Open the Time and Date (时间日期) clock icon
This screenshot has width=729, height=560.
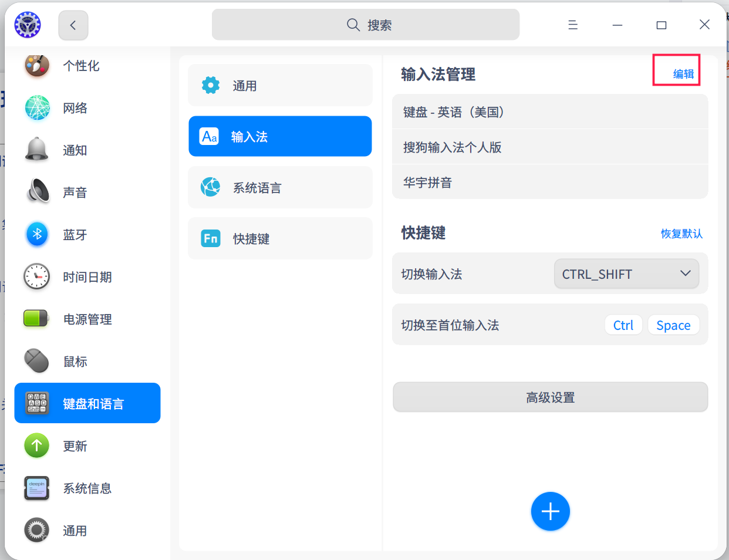[x=37, y=277]
